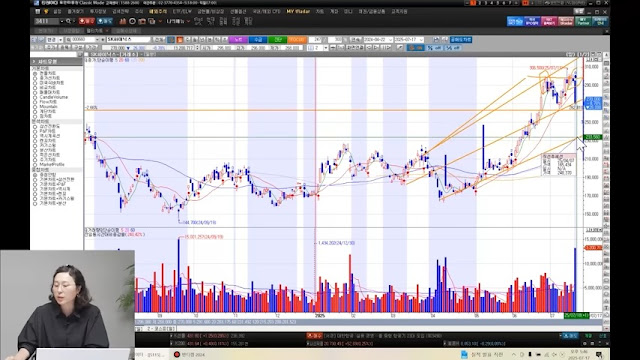Click the blue chart-target icon in chart toolbar
The height and width of the screenshot is (360, 640).
[x=171, y=40]
